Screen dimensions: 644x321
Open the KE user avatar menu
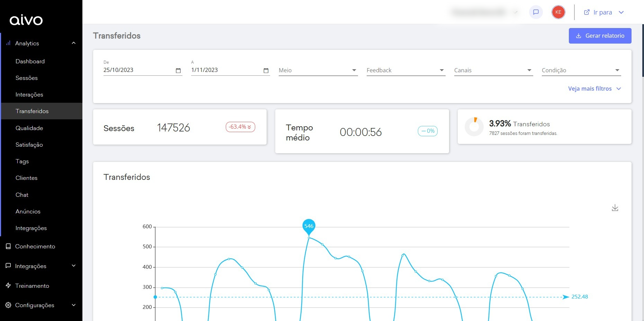click(558, 12)
